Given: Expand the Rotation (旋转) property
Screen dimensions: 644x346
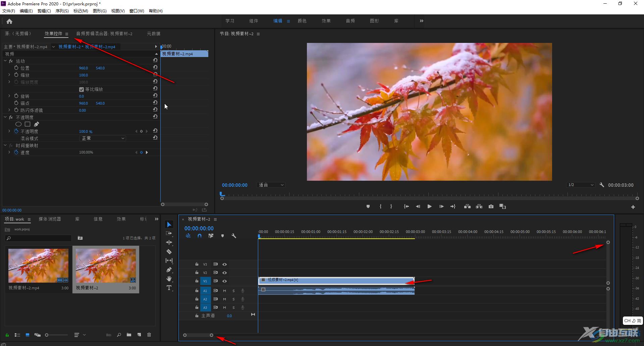Looking at the screenshot, I should click(x=9, y=96).
